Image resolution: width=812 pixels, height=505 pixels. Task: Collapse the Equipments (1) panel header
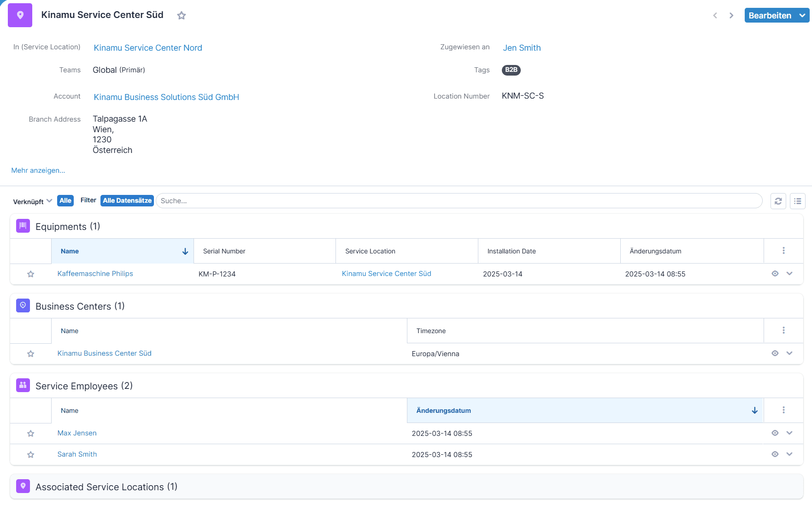pyautogui.click(x=406, y=226)
